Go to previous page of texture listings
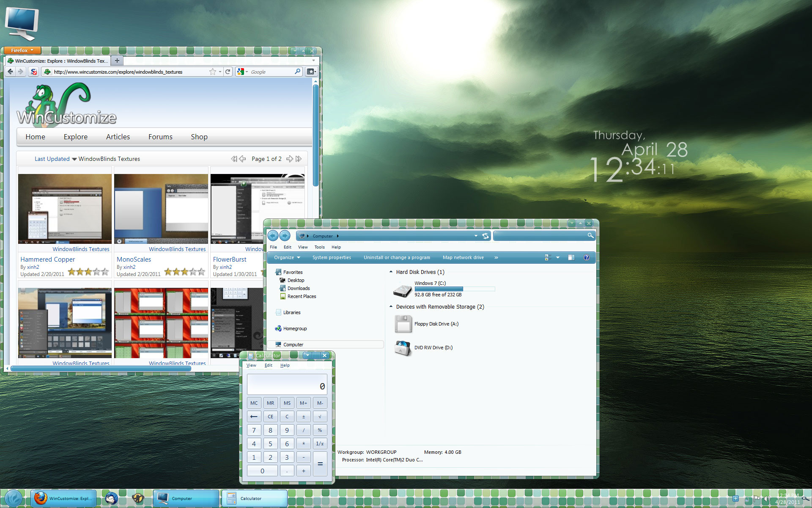Image resolution: width=812 pixels, height=508 pixels. coord(242,159)
